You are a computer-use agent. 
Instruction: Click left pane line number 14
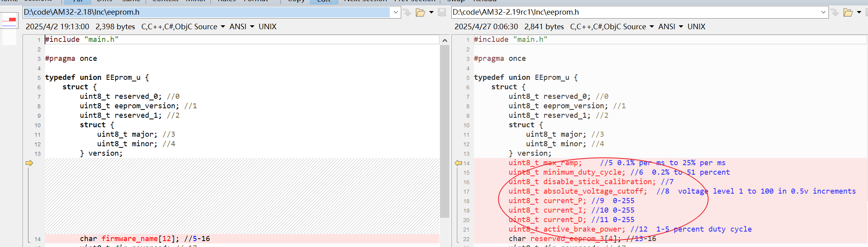(x=38, y=239)
